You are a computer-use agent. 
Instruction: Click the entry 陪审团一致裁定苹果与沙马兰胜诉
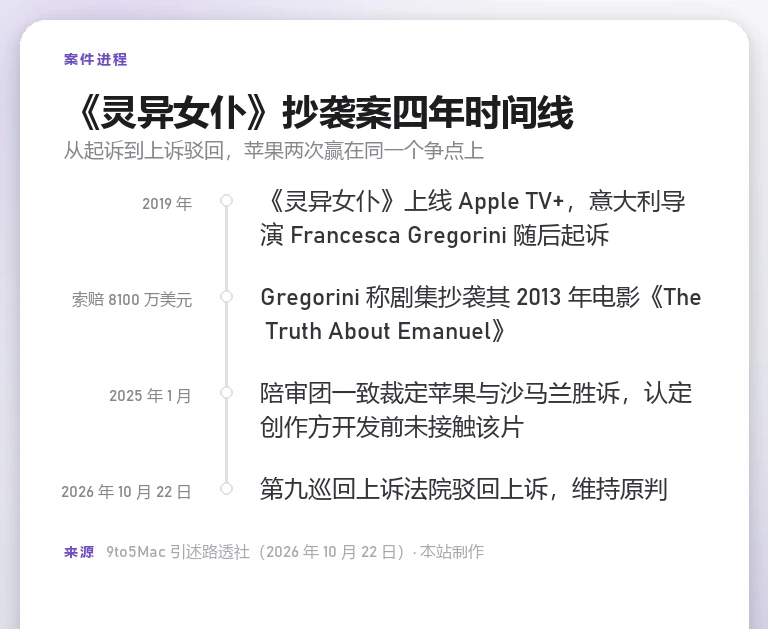476,410
